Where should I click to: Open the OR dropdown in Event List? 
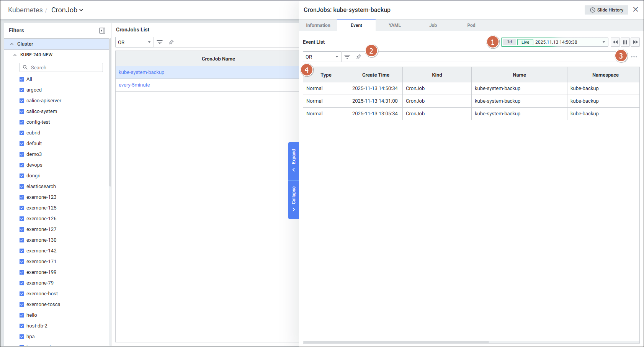point(322,57)
